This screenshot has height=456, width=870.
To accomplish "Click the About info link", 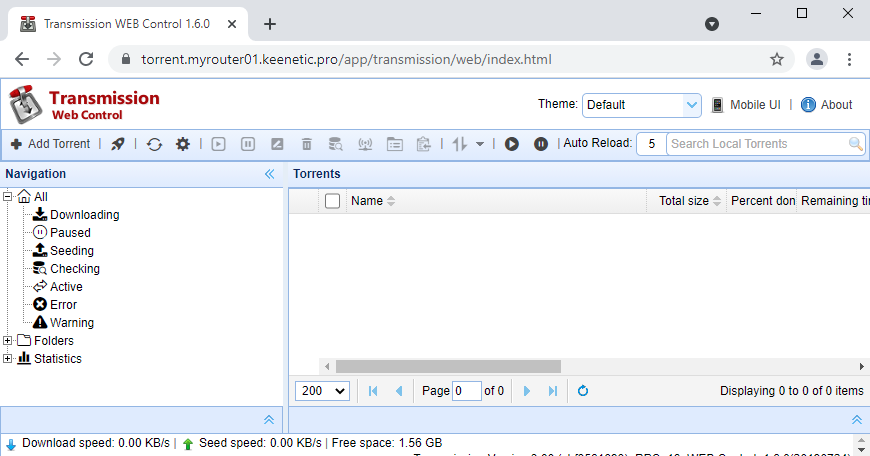I will click(x=826, y=105).
